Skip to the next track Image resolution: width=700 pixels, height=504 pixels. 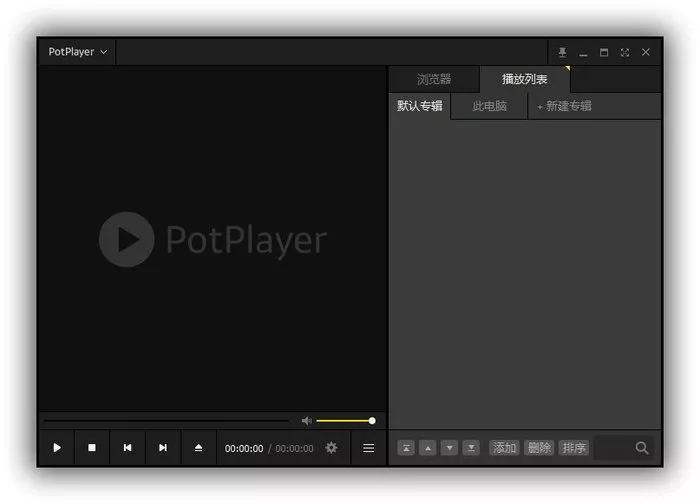click(x=163, y=448)
